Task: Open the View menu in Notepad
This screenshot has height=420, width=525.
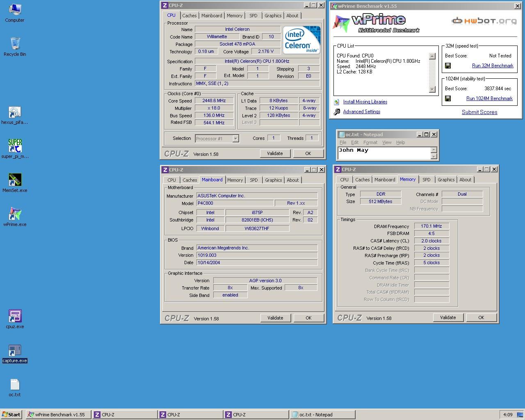Action: [x=387, y=142]
